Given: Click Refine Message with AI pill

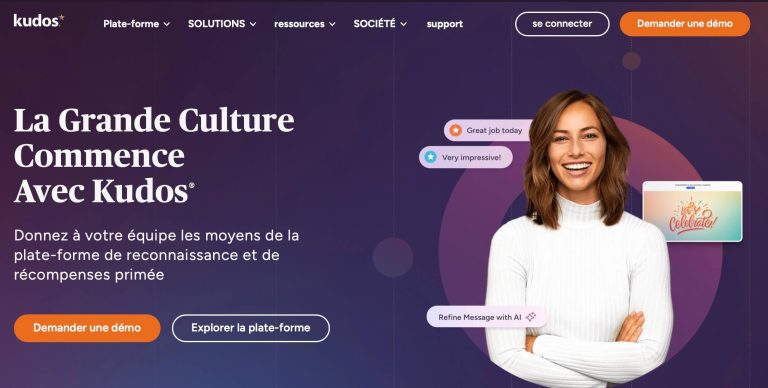Looking at the screenshot, I should 486,317.
